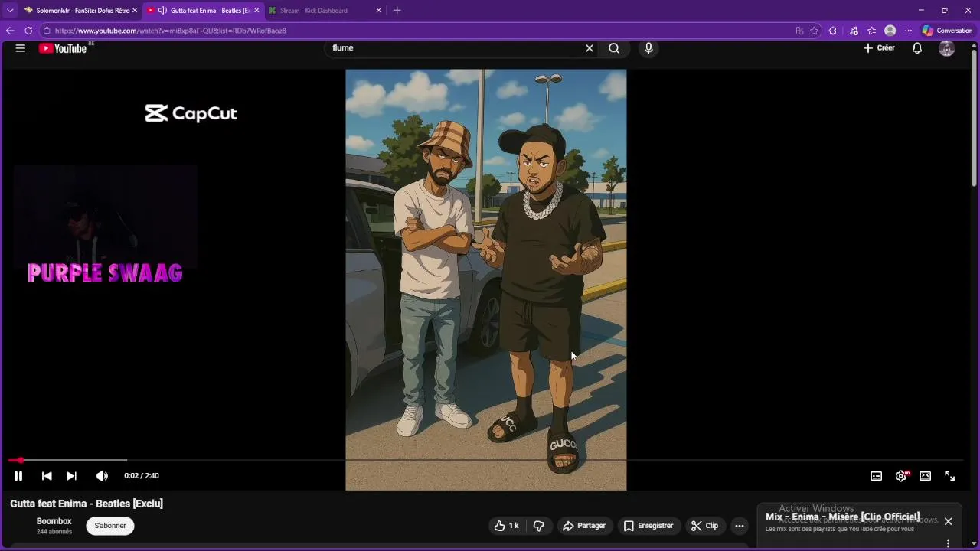Screen dimensions: 980x551
Task: Click the browser address bar URL
Action: click(170, 31)
